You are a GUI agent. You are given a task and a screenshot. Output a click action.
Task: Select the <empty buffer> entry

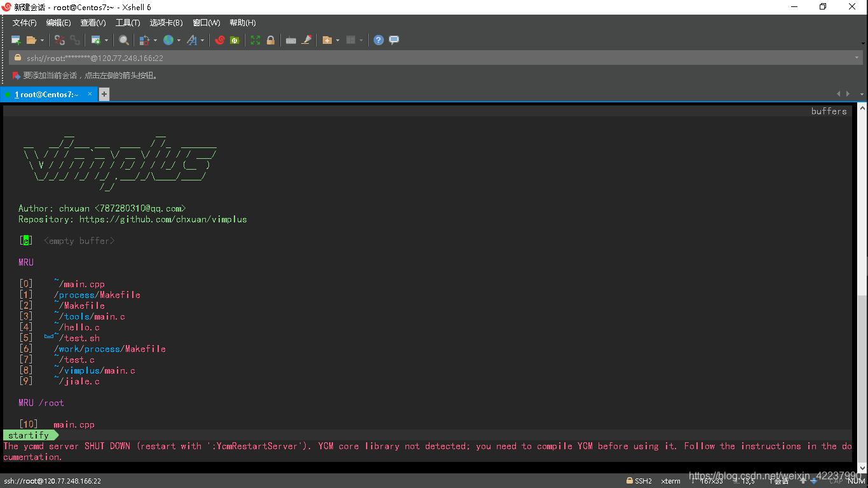tap(79, 241)
